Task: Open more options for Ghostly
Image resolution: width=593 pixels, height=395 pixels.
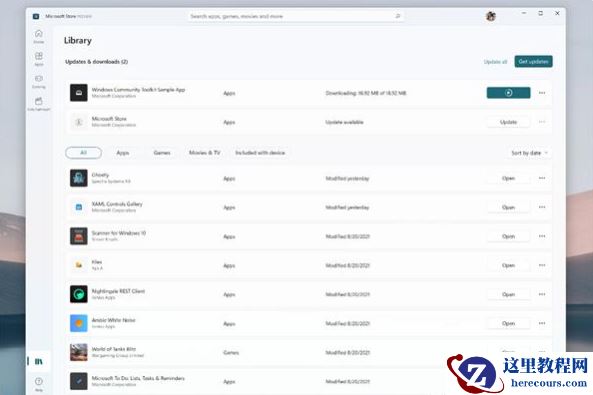Action: [x=542, y=178]
